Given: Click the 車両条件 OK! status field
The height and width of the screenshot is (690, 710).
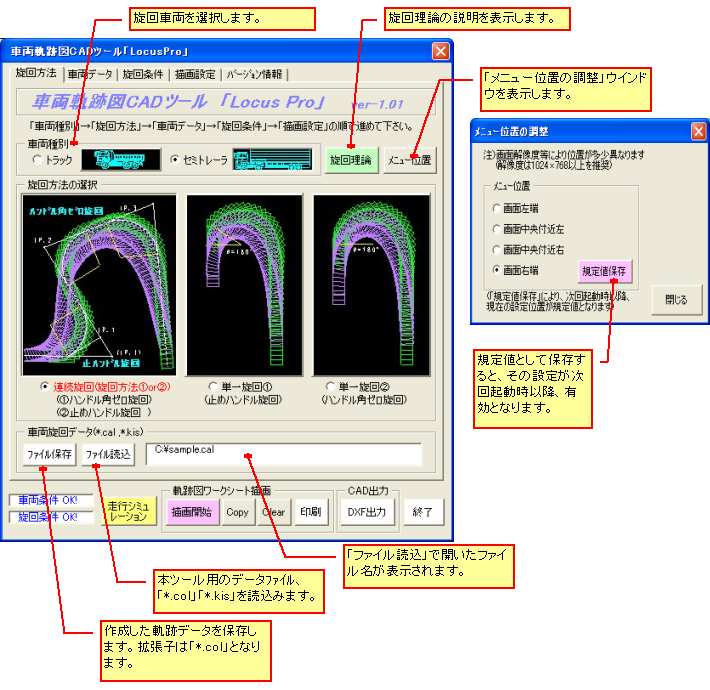Looking at the screenshot, I should (x=51, y=500).
